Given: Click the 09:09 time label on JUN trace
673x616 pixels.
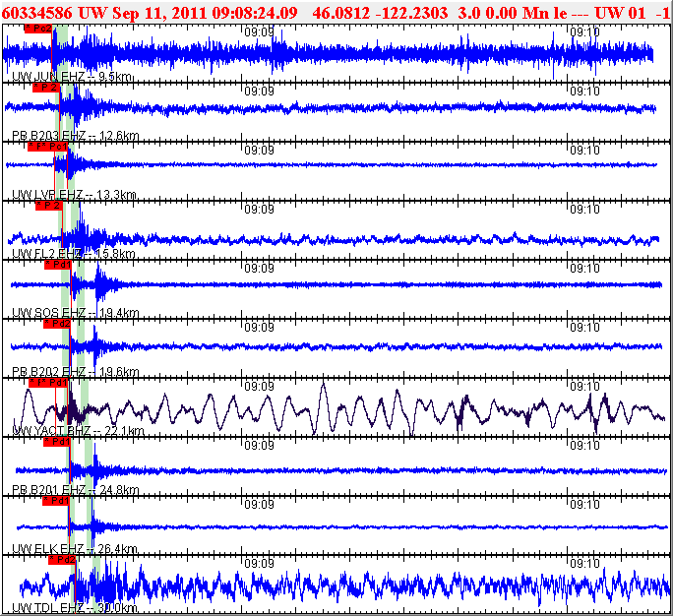Looking at the screenshot, I should pos(259,32).
